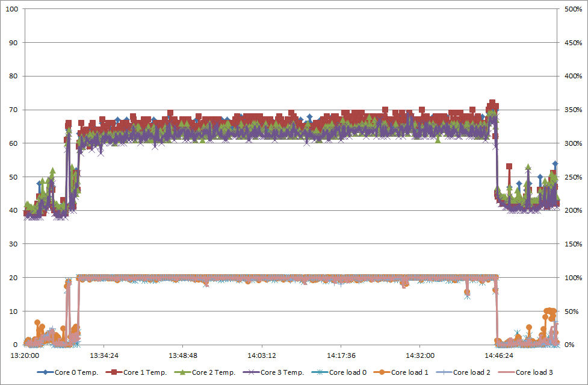Select the "Core load 3" legend text
Screen dimensions: 588x385
[534, 372]
